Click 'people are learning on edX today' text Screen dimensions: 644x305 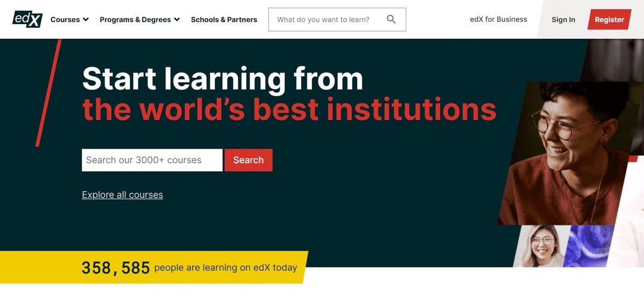tap(225, 267)
